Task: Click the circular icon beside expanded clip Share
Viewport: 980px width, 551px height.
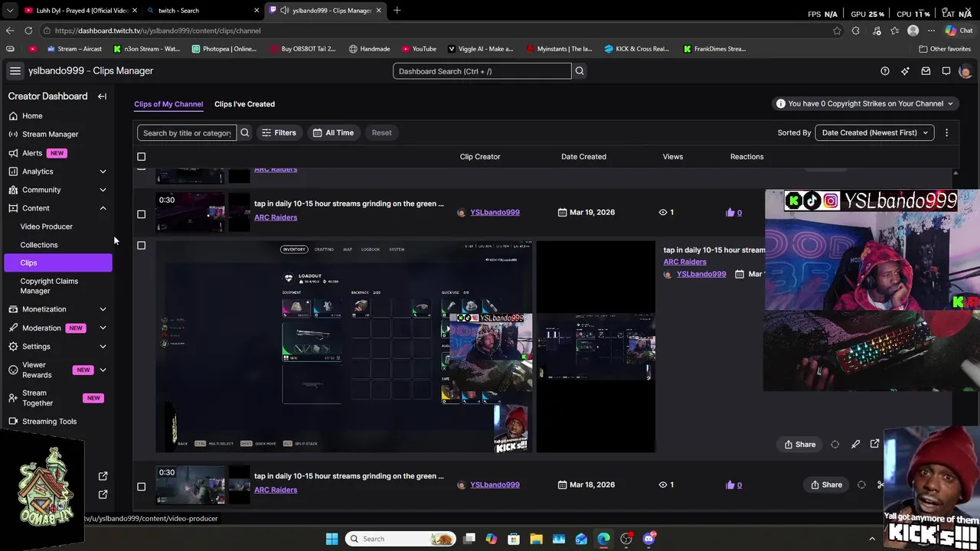Action: [x=835, y=445]
